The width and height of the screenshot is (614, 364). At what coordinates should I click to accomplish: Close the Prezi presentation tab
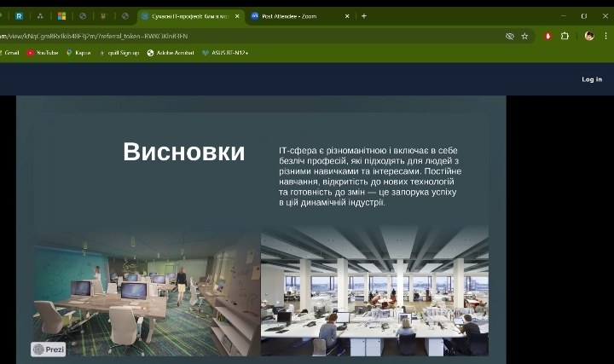pos(237,16)
